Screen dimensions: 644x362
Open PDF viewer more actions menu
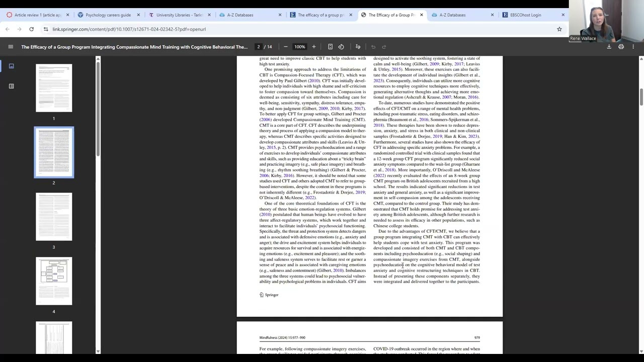(633, 47)
